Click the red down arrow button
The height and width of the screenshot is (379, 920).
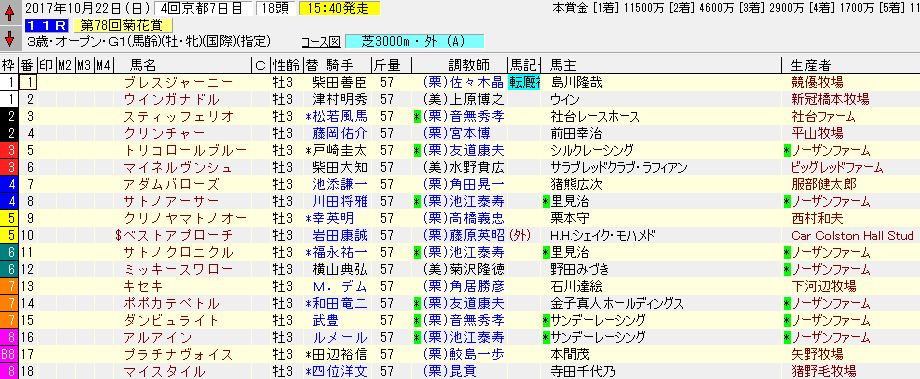click(x=9, y=39)
